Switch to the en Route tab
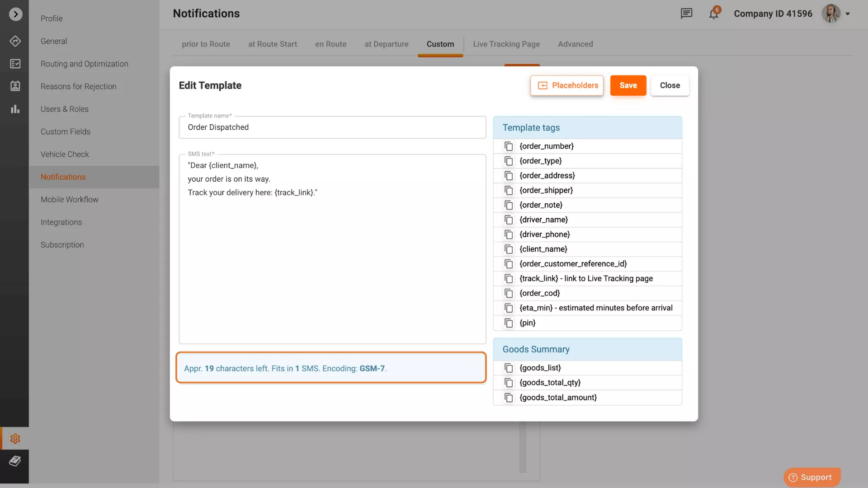868x488 pixels. (330, 44)
